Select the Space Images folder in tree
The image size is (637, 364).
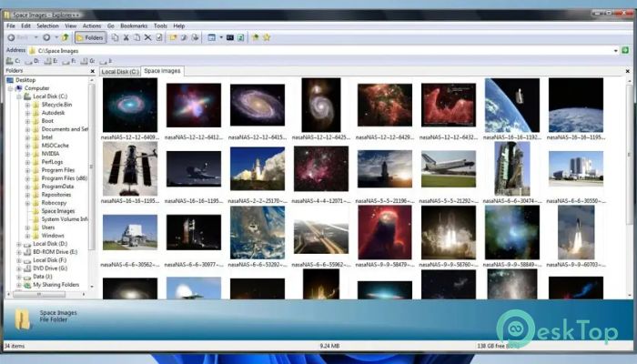[x=58, y=211]
